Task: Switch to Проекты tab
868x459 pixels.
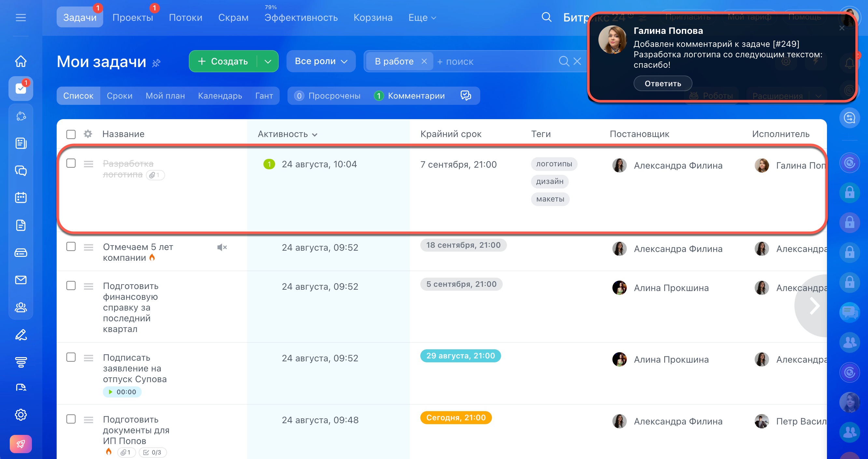Action: pyautogui.click(x=133, y=18)
